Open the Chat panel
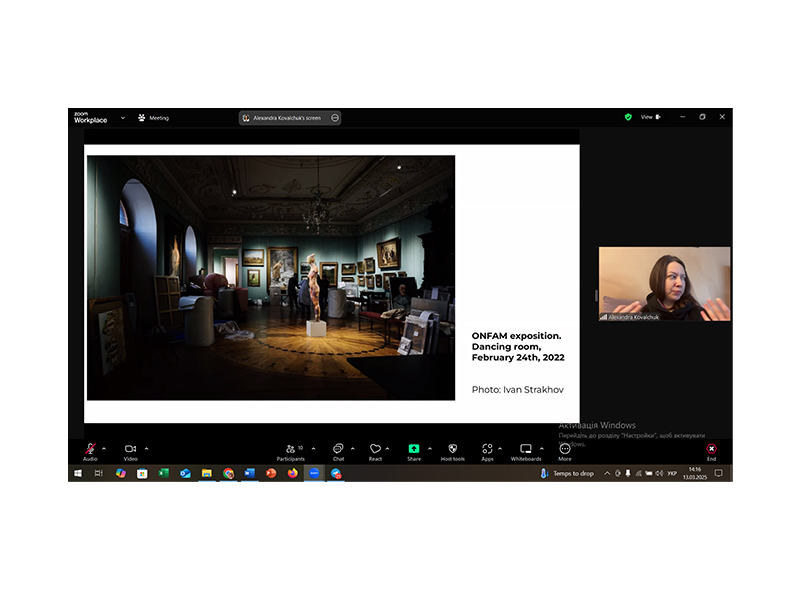 [338, 449]
